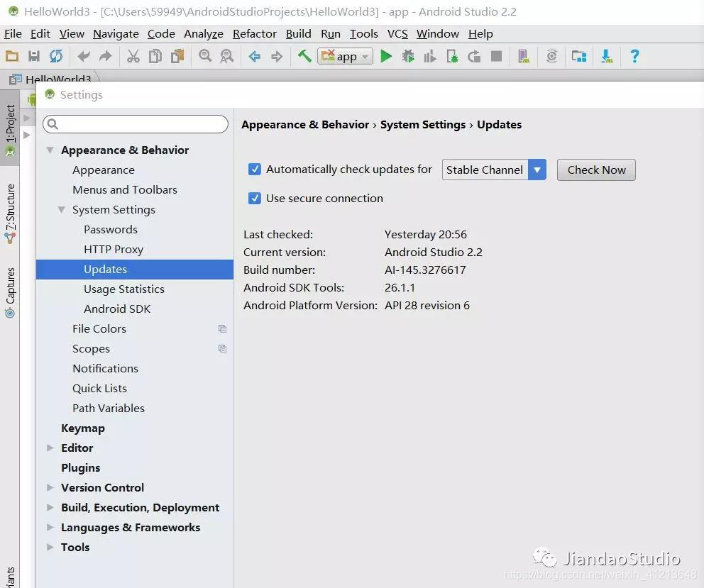Screen dimensions: 704x588
Task: Click the Open folder toolbar icon
Action: [x=12, y=57]
